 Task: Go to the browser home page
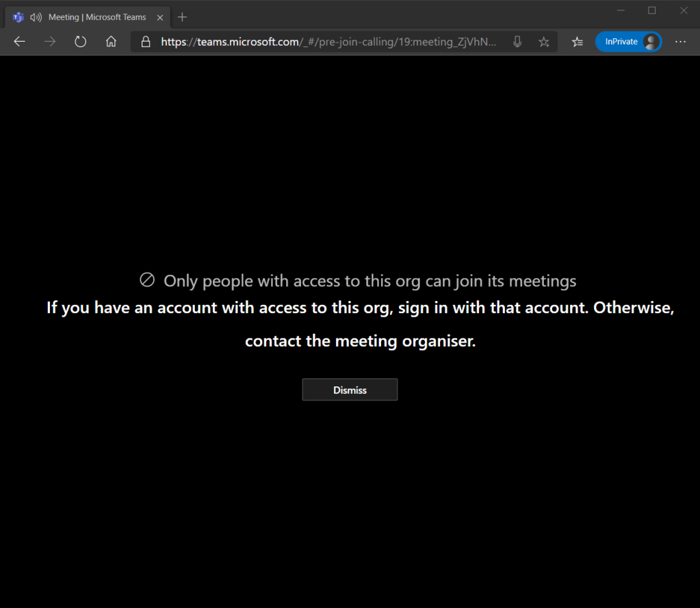coord(111,42)
